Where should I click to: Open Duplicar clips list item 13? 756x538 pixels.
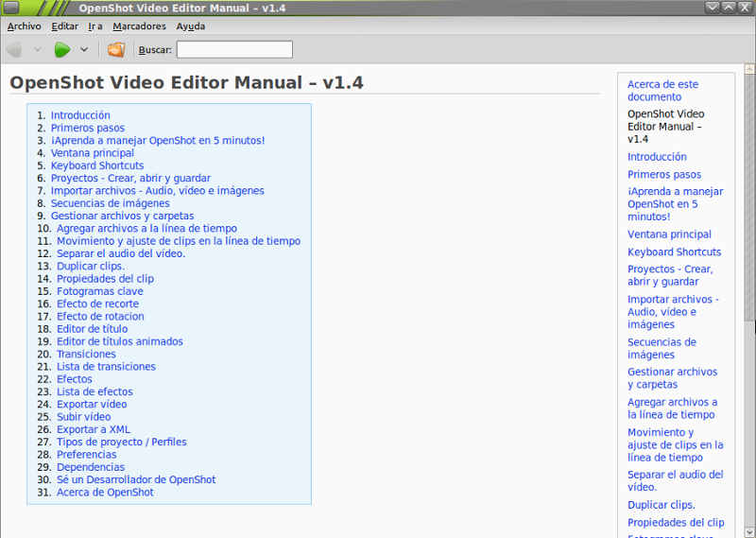click(x=91, y=266)
